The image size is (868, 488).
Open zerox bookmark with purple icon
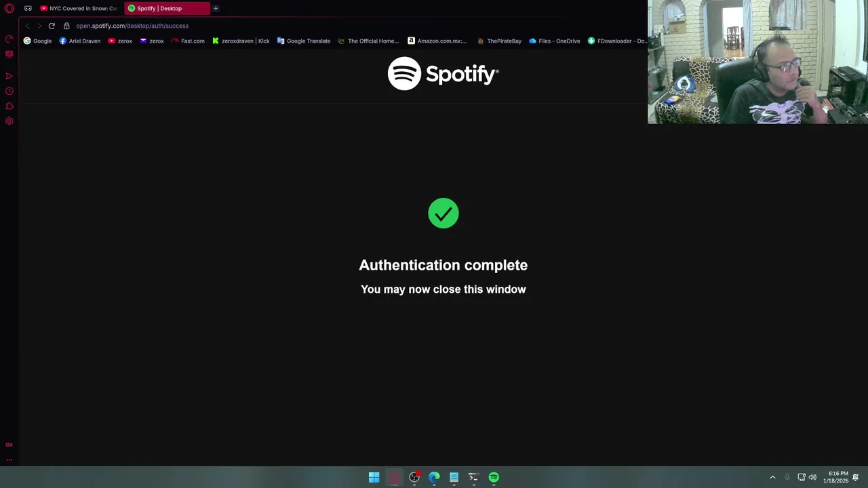coord(152,41)
